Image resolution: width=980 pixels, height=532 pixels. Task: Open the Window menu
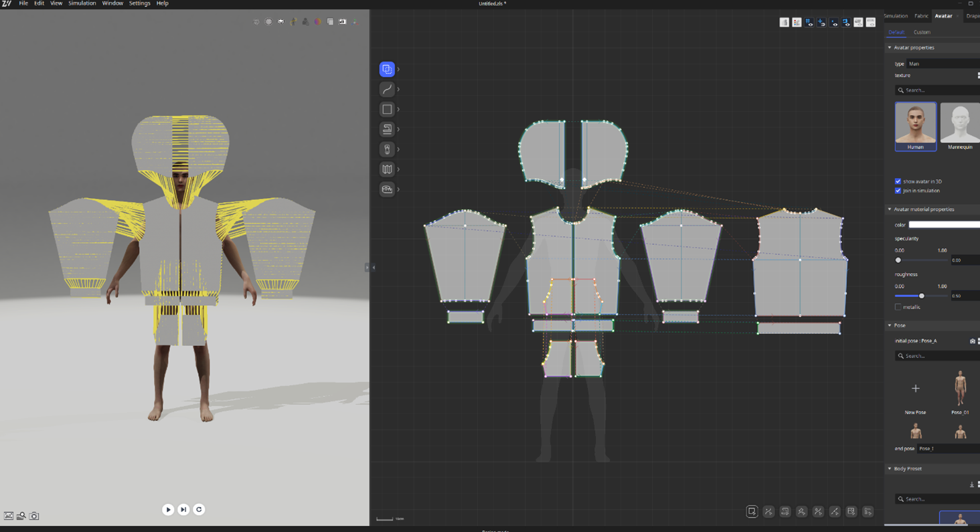(x=112, y=3)
